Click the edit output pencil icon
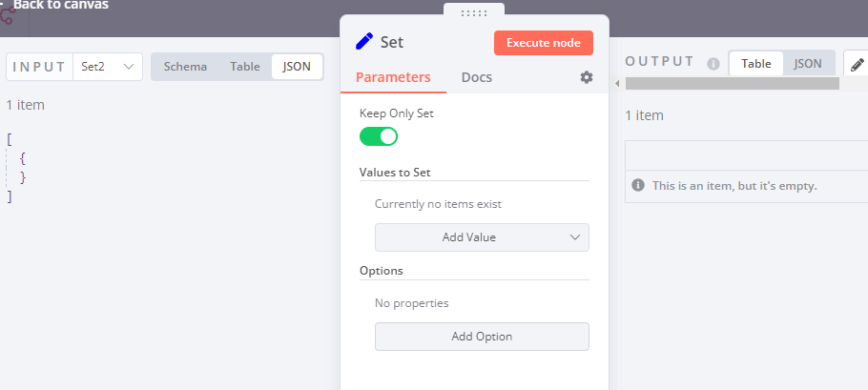 coord(858,63)
